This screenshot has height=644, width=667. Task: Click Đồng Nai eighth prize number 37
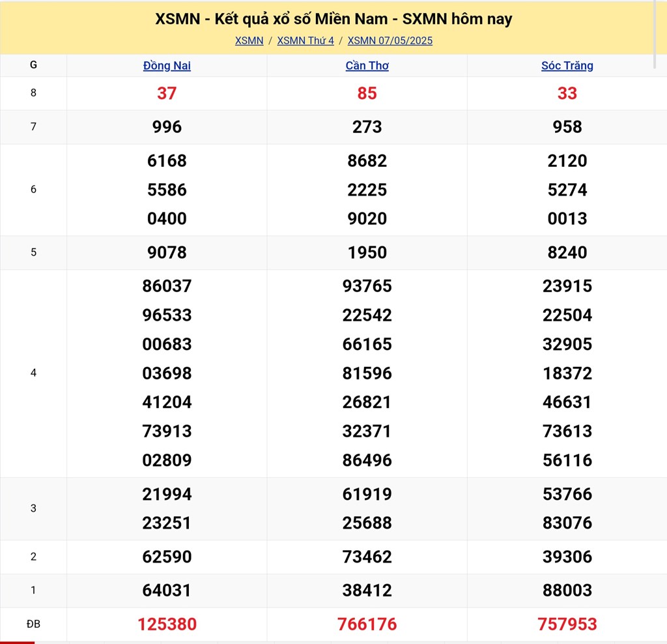[167, 93]
